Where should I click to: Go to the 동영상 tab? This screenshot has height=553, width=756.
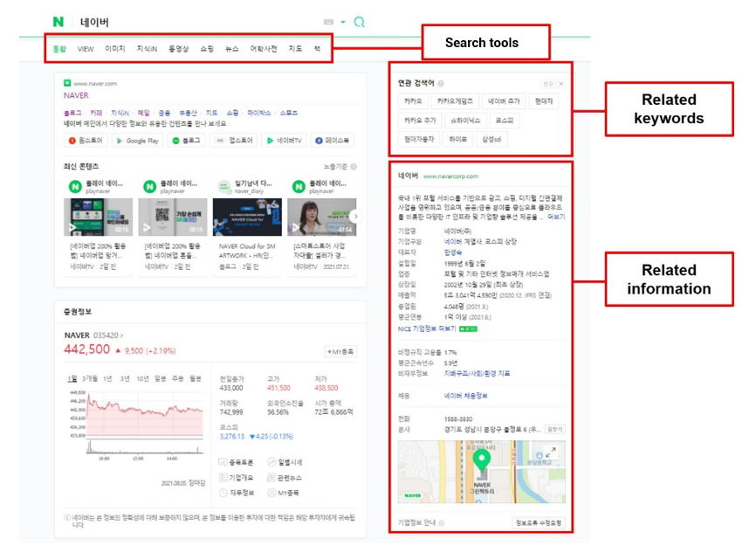[178, 49]
